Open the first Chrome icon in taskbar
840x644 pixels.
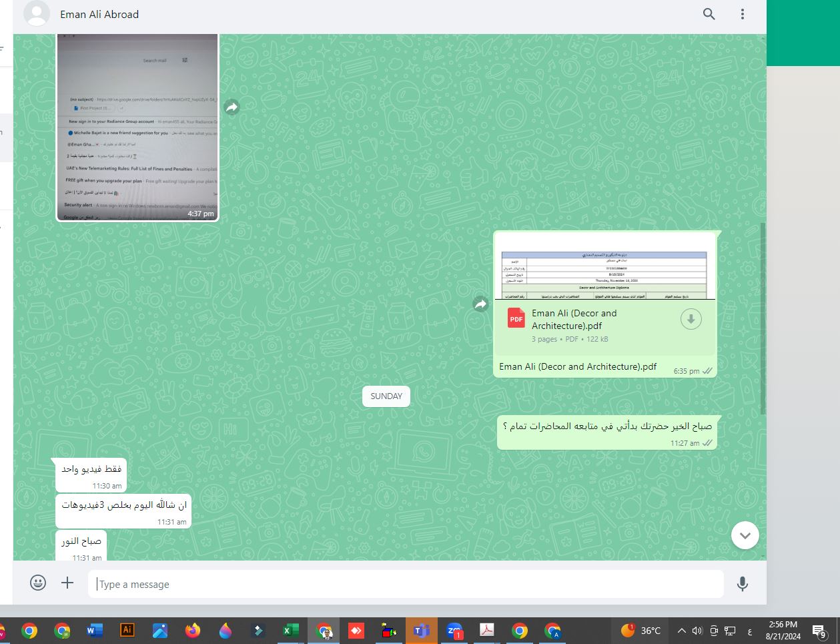[x=29, y=631]
